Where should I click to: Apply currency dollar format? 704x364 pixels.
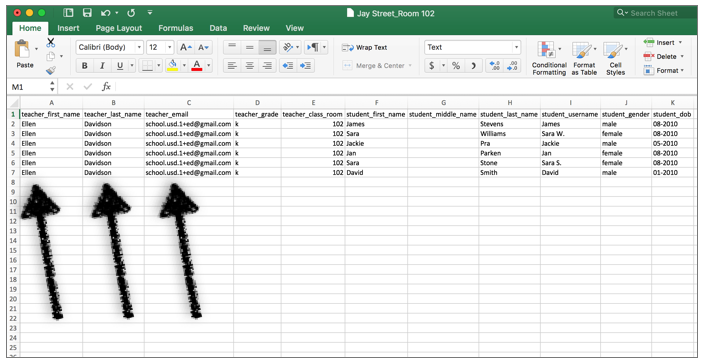pos(431,66)
